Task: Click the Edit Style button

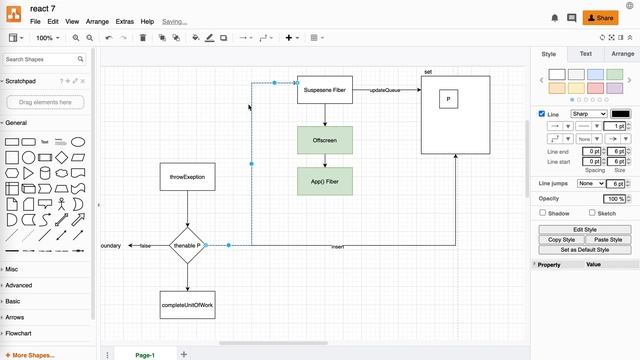Action: (x=584, y=229)
